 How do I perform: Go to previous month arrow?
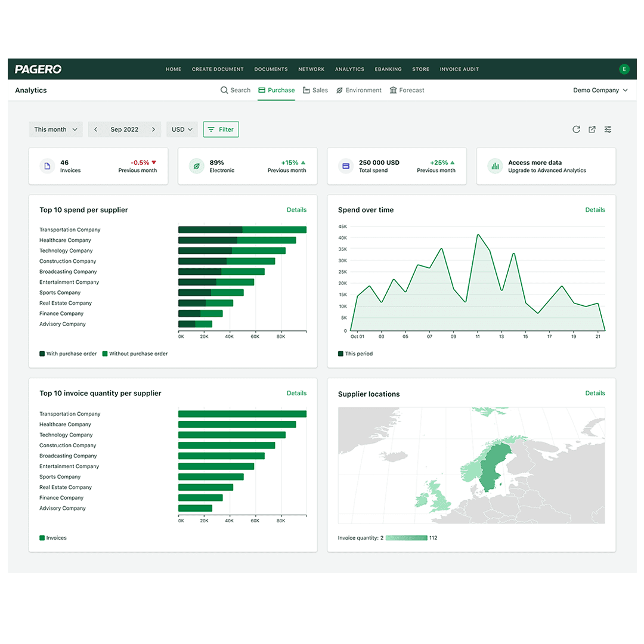(95, 129)
